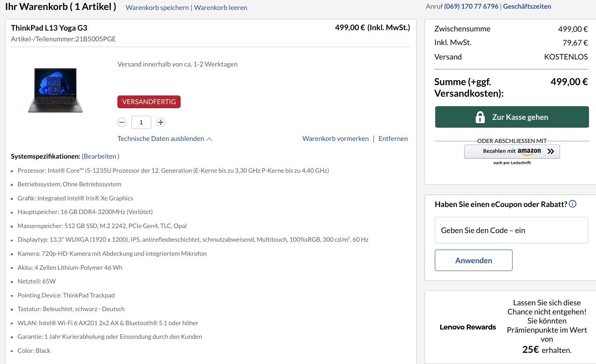
Task: Open the Warenkorb speichern link
Action: [157, 7]
